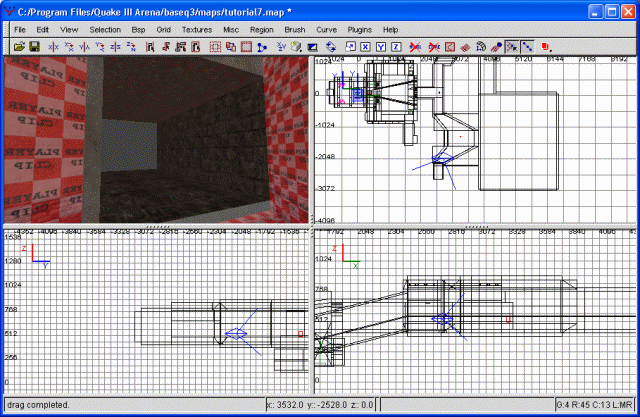The height and width of the screenshot is (417, 640).
Task: Click the Select Inside icon
Action: (196, 47)
